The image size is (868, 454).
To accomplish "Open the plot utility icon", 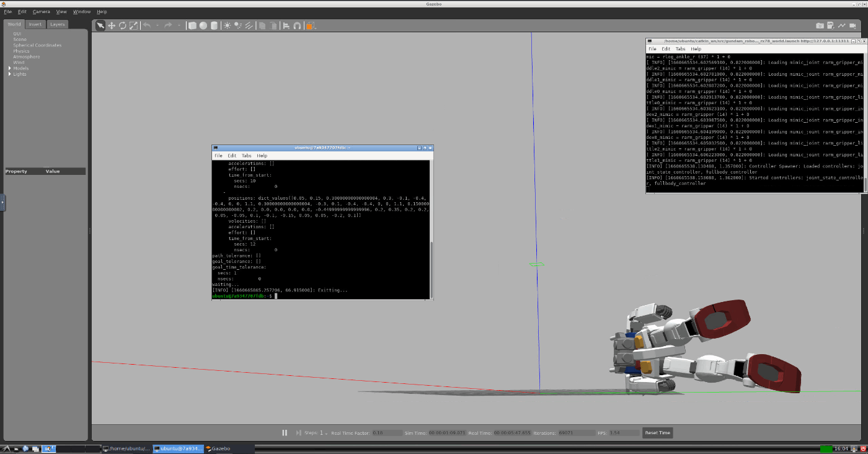I will tap(843, 25).
